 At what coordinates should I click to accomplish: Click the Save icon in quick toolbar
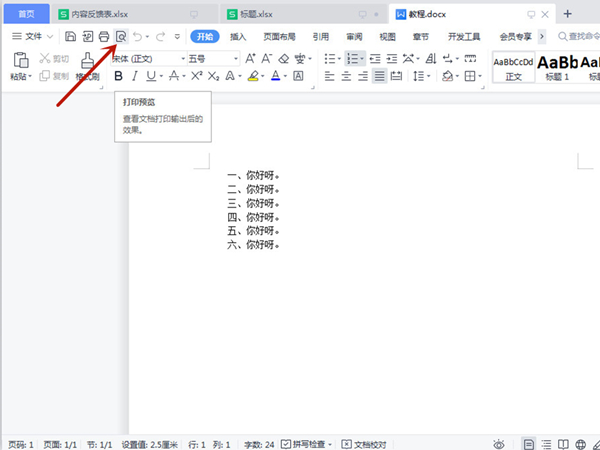(x=70, y=36)
